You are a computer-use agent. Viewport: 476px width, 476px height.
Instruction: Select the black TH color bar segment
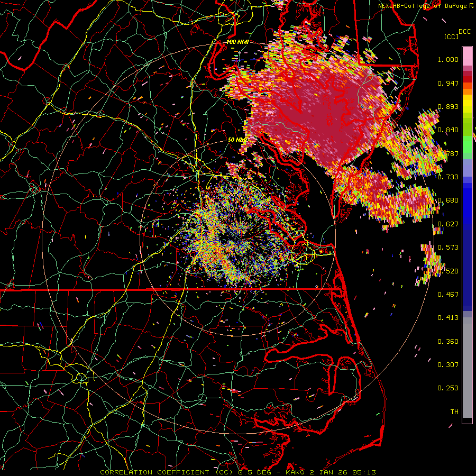pos(467,420)
